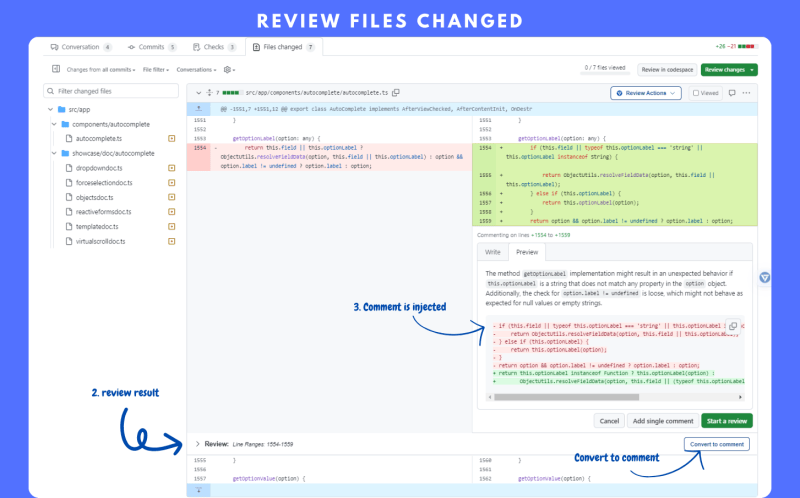Viewport: 800px width, 498px height.
Task: Click modified badge beside templatedoc.ts
Action: 172,227
